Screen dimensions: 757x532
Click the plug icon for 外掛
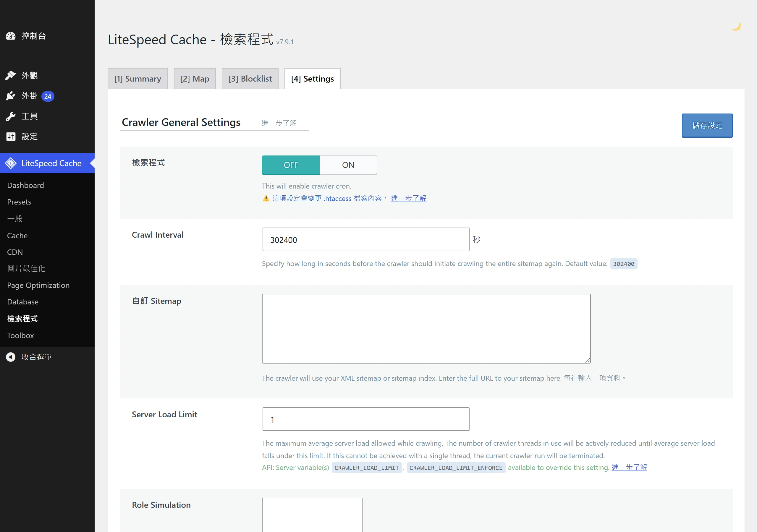point(11,96)
